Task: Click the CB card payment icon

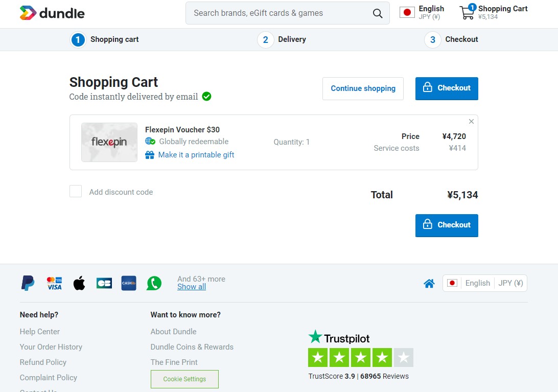Action: tap(104, 283)
